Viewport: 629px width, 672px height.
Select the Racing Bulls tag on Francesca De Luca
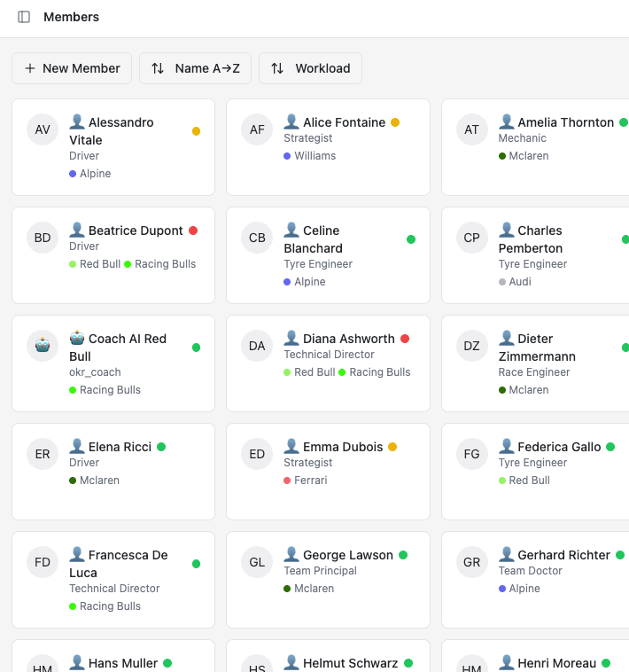click(105, 606)
